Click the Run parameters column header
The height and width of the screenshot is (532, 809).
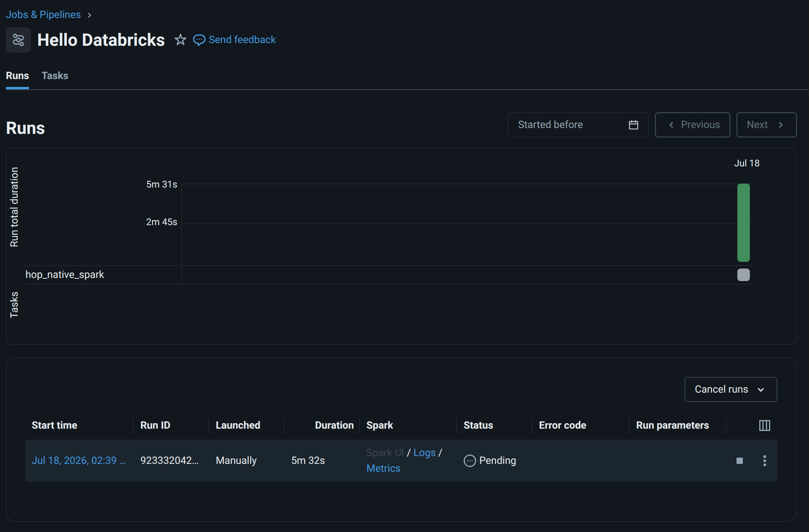tap(672, 426)
